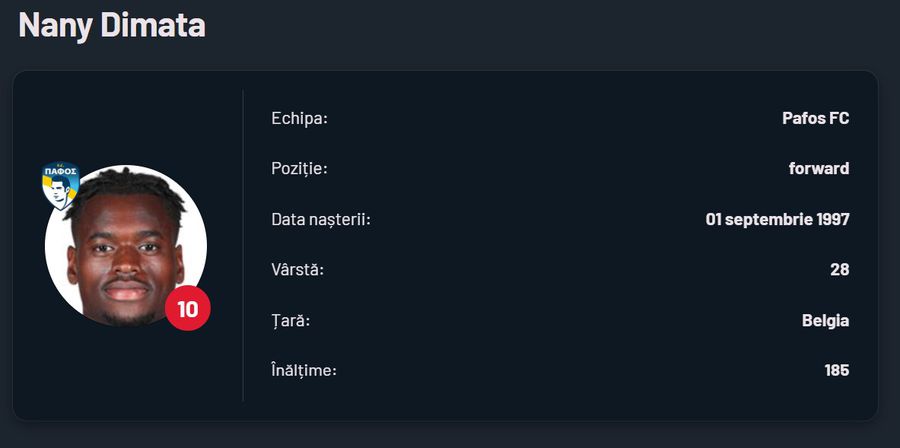Screen dimensions: 900x448
Task: Select the 'Înălțime:' label
Action: (304, 370)
